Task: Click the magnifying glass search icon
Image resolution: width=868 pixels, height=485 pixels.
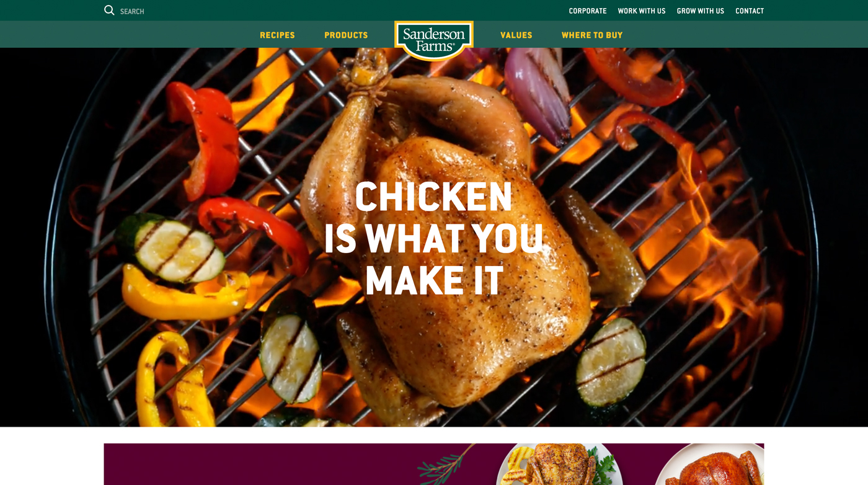Action: pos(109,11)
